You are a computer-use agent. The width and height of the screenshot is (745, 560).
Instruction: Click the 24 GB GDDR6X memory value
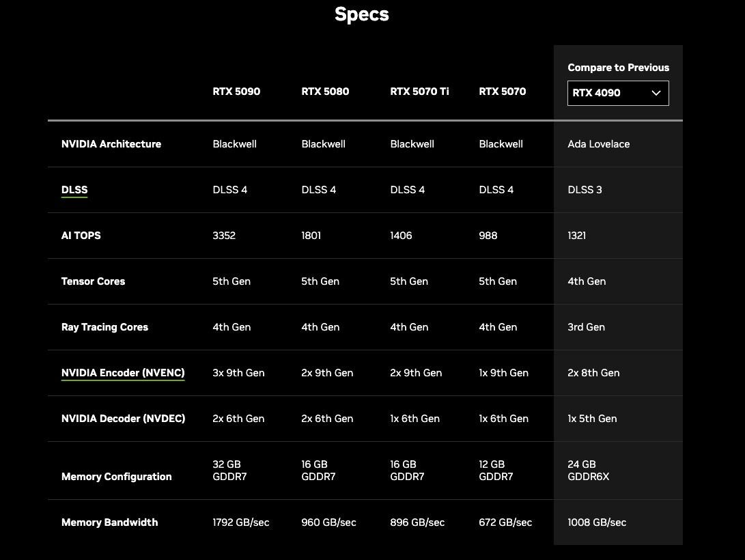588,471
